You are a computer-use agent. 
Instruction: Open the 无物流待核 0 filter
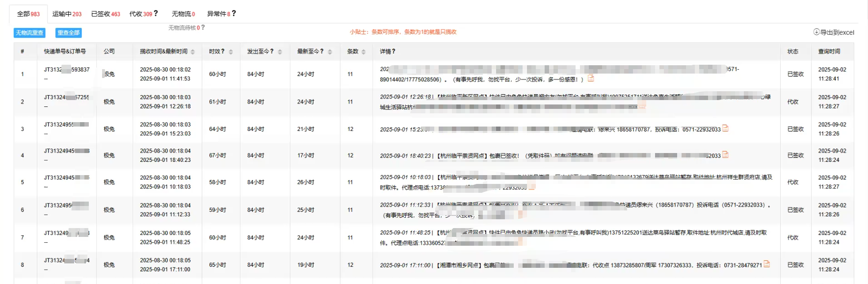coord(184,28)
